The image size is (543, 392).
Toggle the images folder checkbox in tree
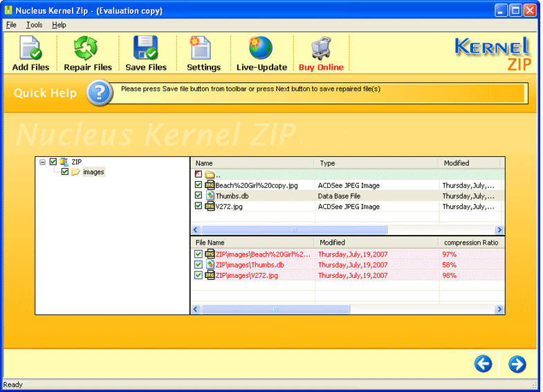(65, 171)
